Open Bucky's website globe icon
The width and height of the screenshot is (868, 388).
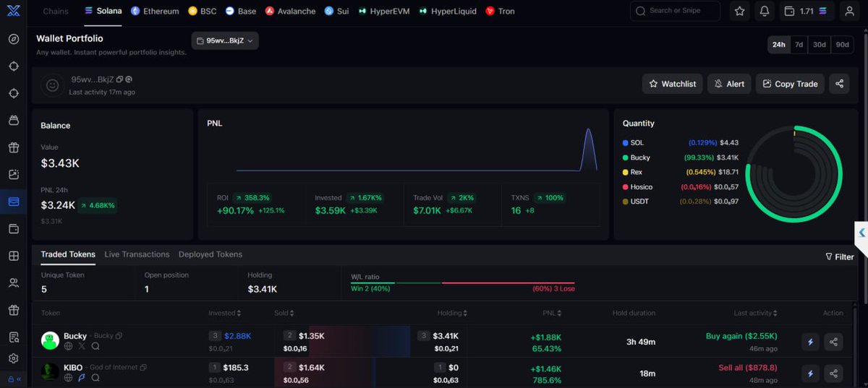[x=69, y=347]
